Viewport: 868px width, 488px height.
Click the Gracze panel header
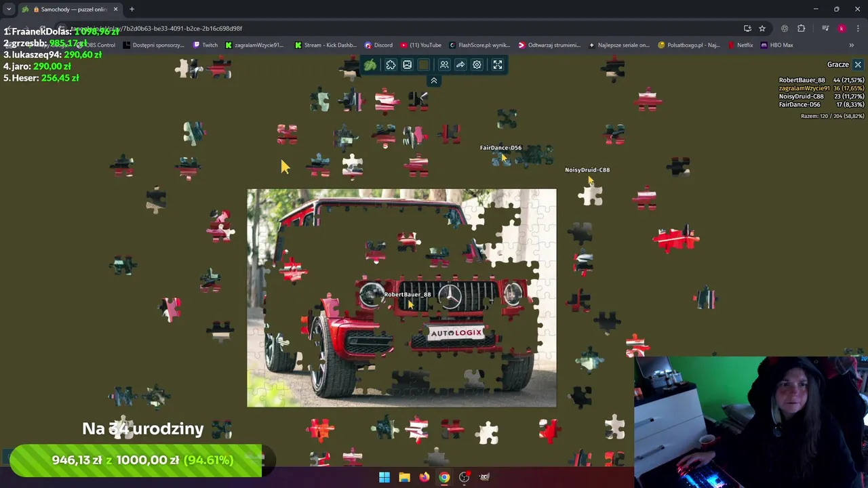click(x=838, y=65)
